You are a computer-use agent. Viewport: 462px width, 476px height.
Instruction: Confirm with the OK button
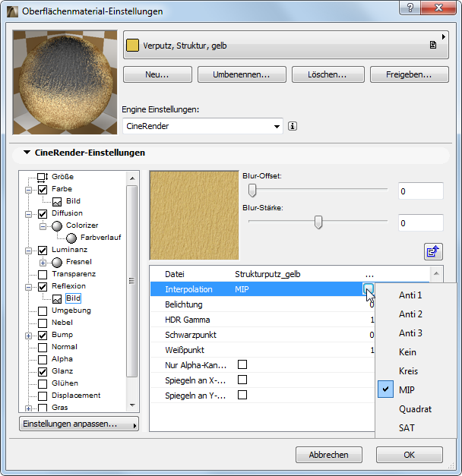click(410, 455)
